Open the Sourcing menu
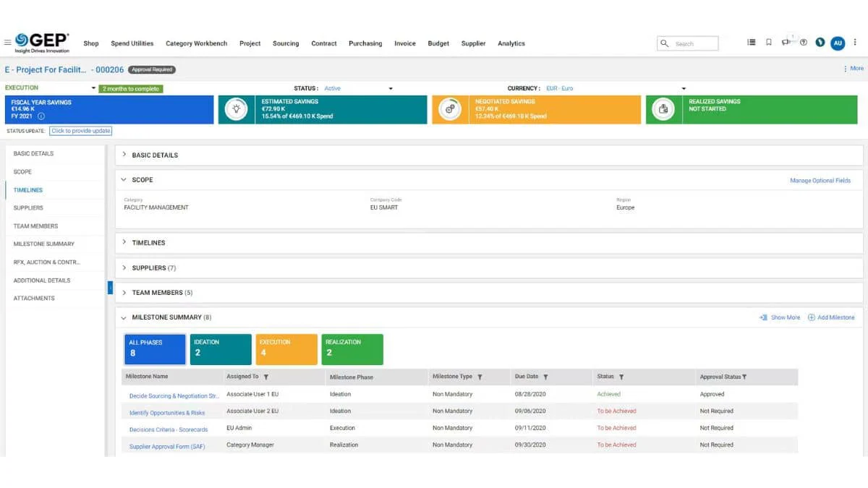This screenshot has height=488, width=868. pos(286,43)
